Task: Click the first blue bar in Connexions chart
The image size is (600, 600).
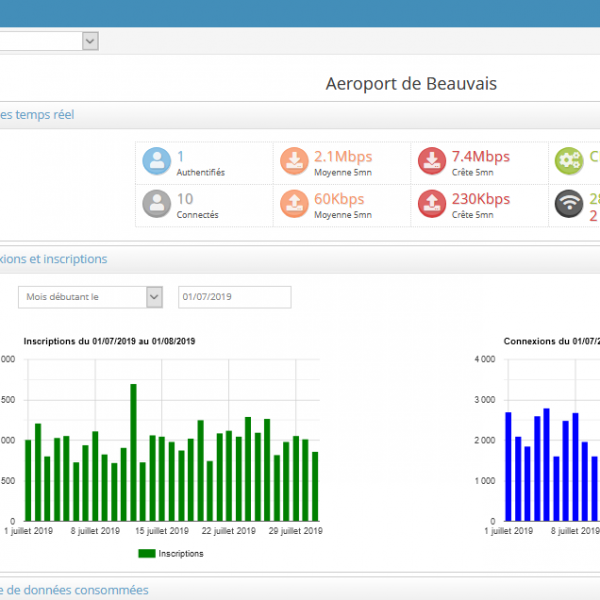Action: 508,466
